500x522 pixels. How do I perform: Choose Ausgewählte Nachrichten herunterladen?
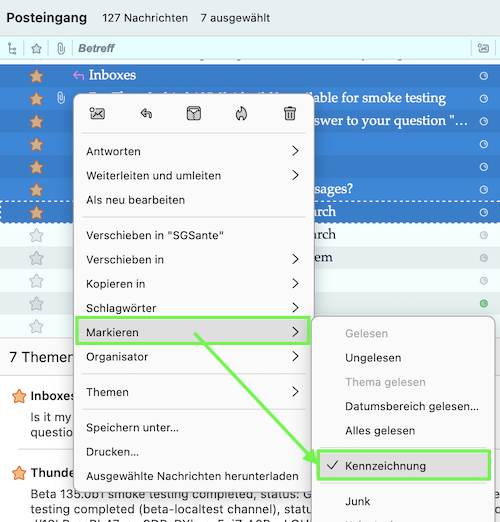coord(193,476)
